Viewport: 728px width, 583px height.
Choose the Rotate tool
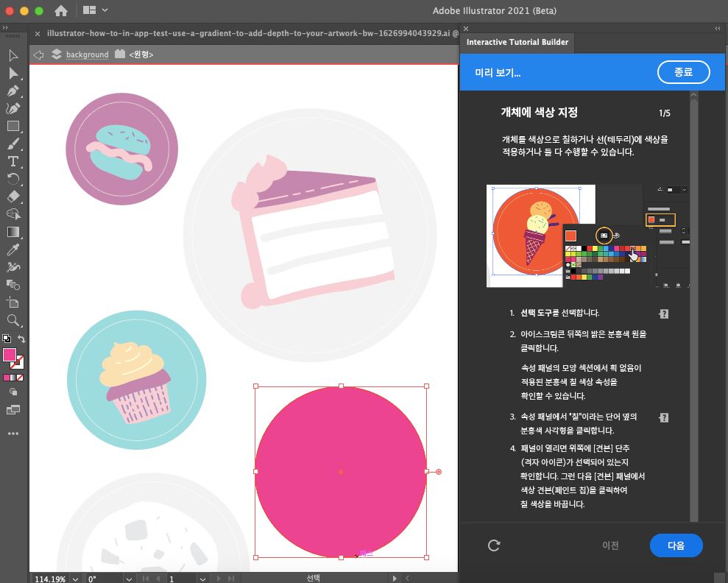(x=13, y=179)
